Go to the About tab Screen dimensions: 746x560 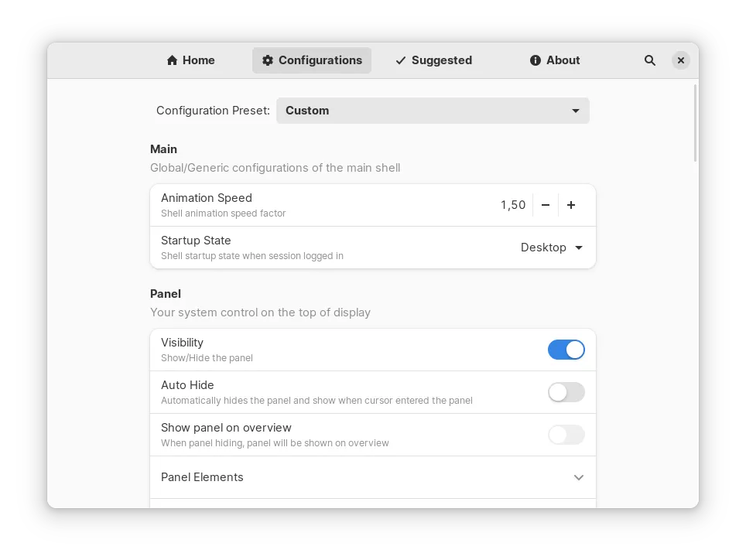563,60
